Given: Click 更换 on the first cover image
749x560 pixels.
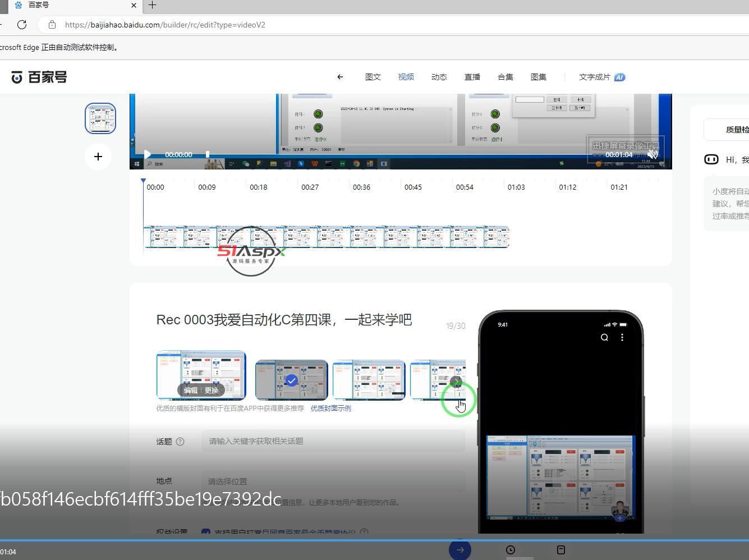Looking at the screenshot, I should click(x=212, y=390).
